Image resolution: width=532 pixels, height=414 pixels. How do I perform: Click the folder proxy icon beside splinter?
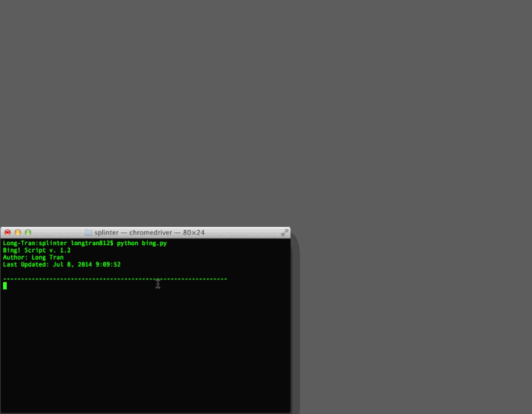click(x=89, y=233)
